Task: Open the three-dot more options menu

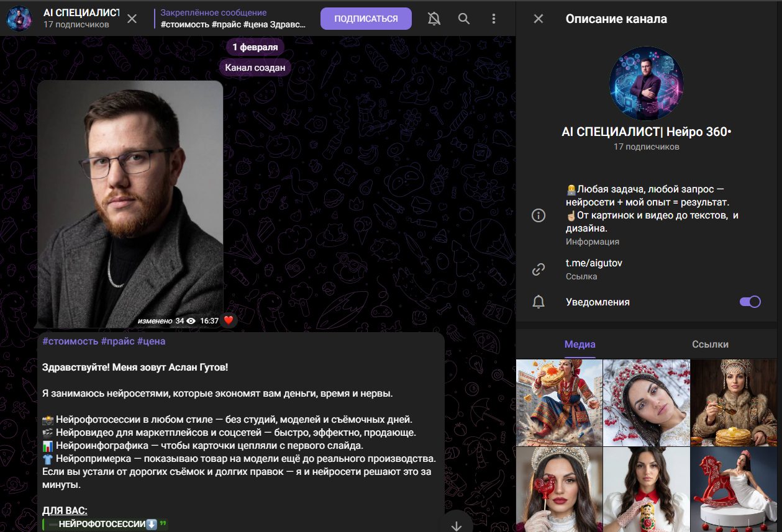Action: coord(494,19)
